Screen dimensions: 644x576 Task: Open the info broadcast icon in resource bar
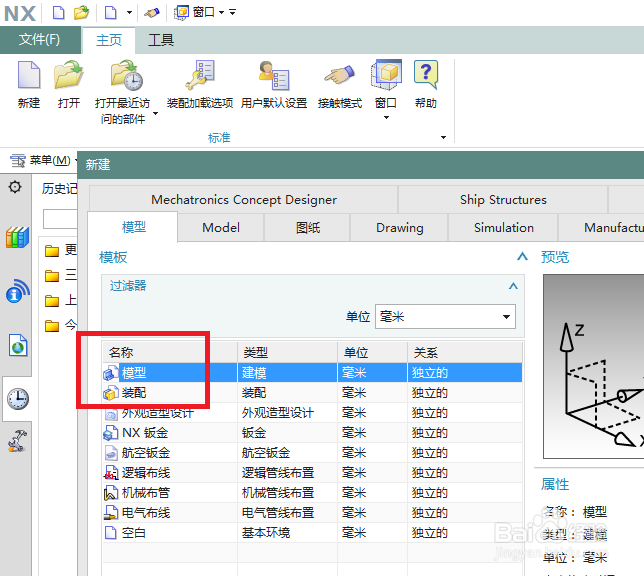tap(17, 291)
